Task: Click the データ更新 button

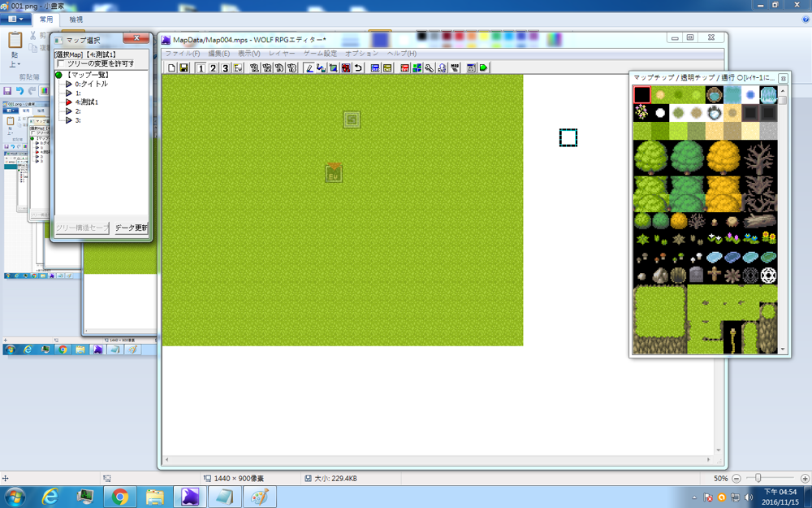Action: (x=131, y=228)
